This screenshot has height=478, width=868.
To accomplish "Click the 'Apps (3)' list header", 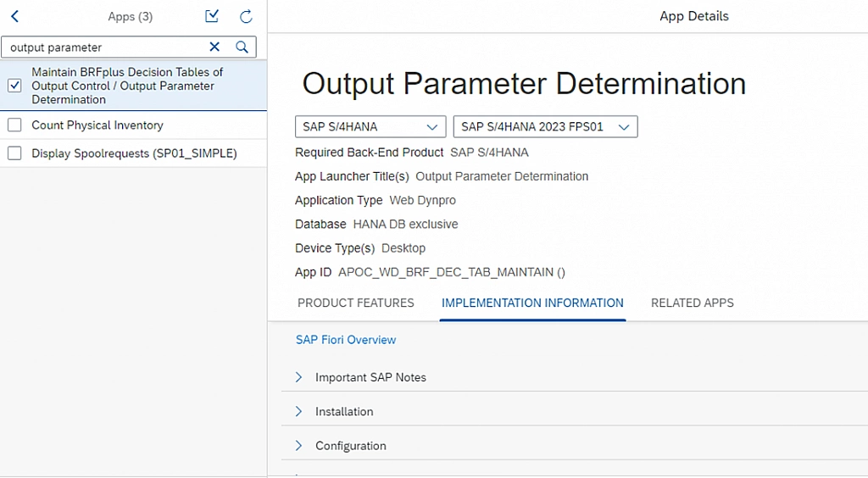I will [130, 17].
